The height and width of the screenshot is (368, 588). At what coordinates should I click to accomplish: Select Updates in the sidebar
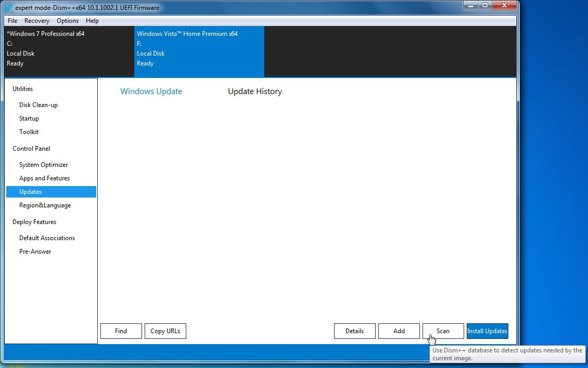pos(51,192)
